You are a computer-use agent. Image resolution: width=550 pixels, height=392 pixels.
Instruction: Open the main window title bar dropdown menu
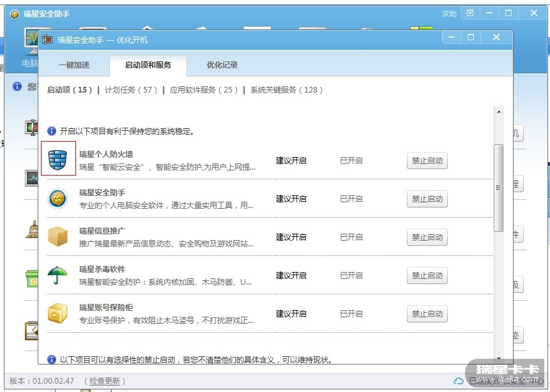point(470,13)
